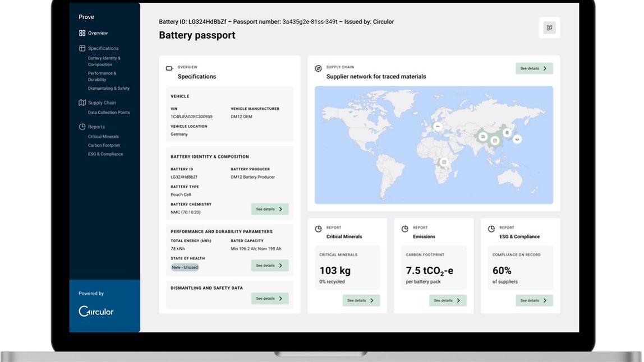Select Dismantling & Safety in sidebar
The height and width of the screenshot is (362, 644).
108,89
